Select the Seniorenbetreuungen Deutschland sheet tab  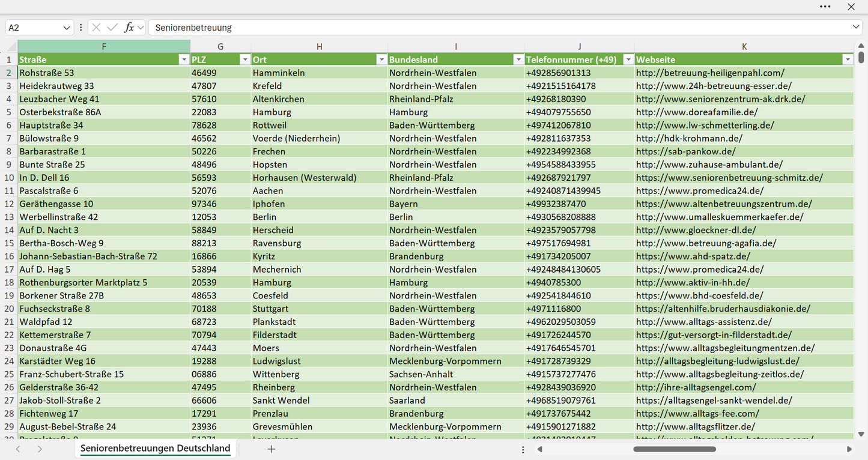156,449
